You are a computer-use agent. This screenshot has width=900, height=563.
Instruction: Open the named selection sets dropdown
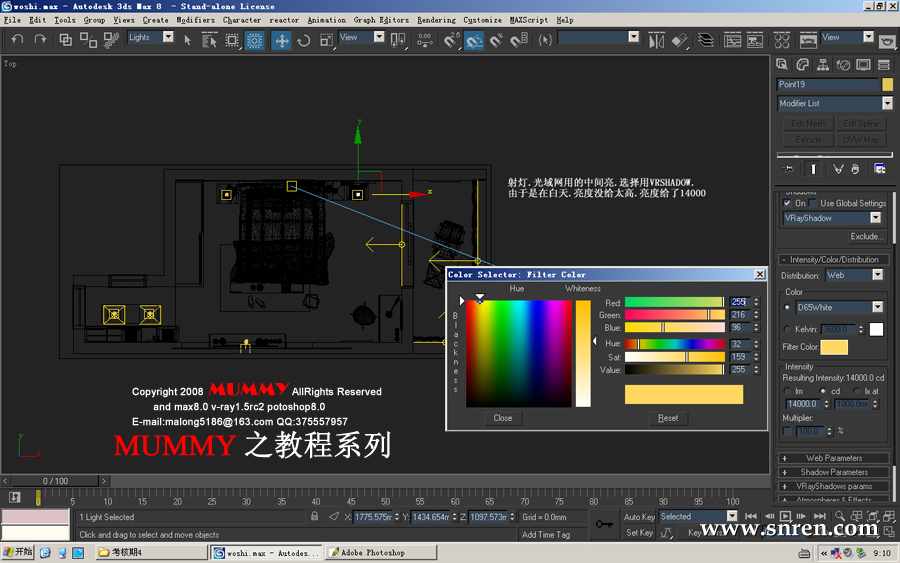click(x=633, y=37)
